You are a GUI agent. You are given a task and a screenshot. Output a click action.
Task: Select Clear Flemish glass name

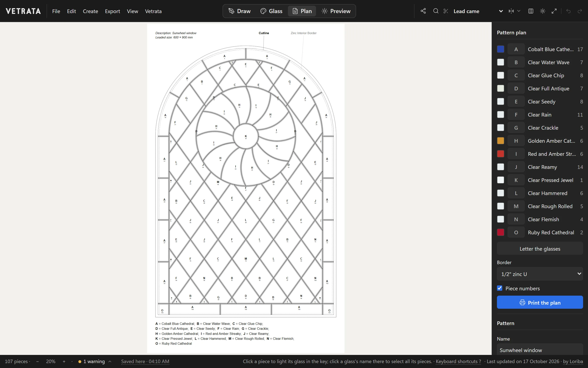tap(543, 219)
